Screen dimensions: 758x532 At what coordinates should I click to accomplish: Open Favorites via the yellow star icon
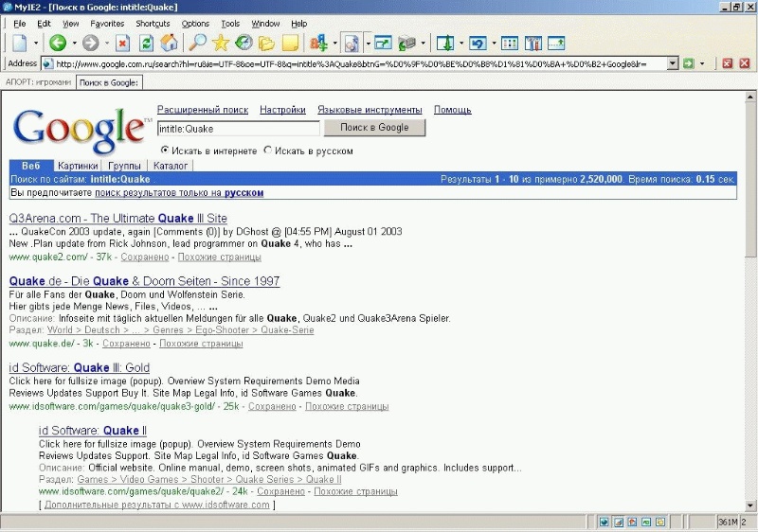click(221, 44)
